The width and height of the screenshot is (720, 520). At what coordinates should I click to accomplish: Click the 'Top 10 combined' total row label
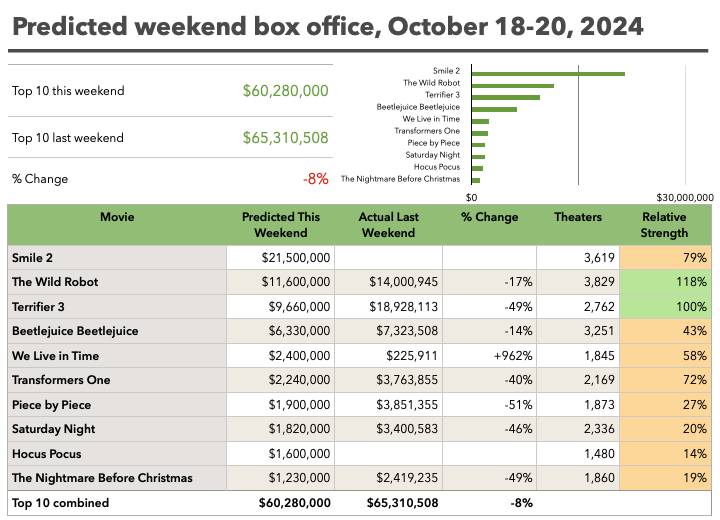pos(61,503)
